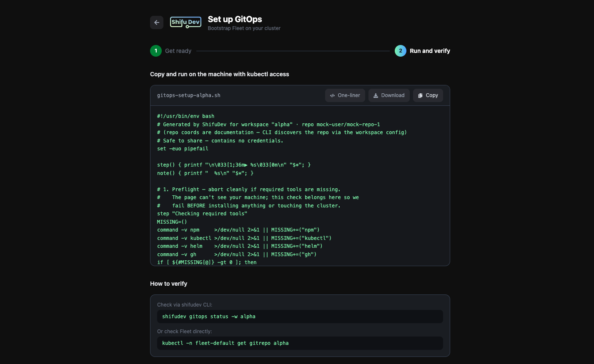594x364 pixels.
Task: Select the command -v npm line
Action: [x=238, y=230]
